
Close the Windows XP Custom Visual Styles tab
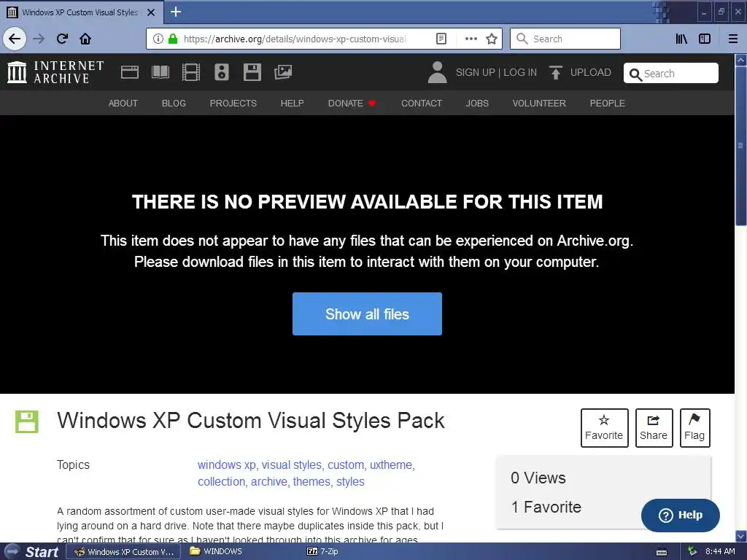coord(151,12)
